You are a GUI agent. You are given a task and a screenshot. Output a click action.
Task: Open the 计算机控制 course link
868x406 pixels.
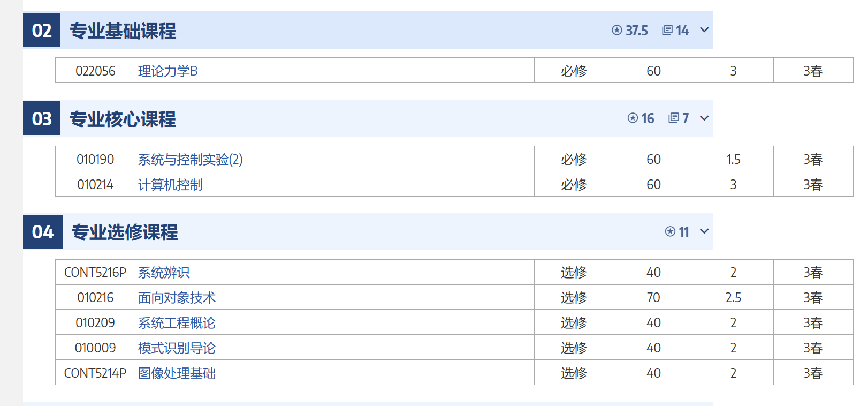click(x=170, y=185)
